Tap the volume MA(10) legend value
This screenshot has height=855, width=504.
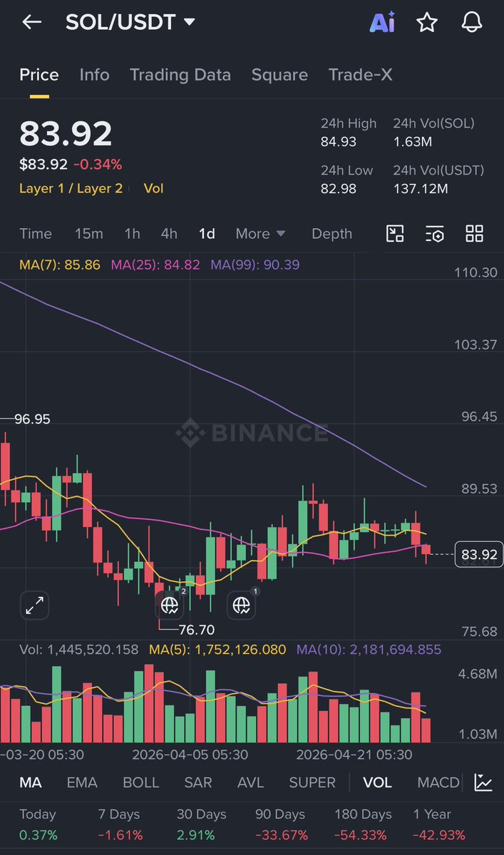coord(369,650)
